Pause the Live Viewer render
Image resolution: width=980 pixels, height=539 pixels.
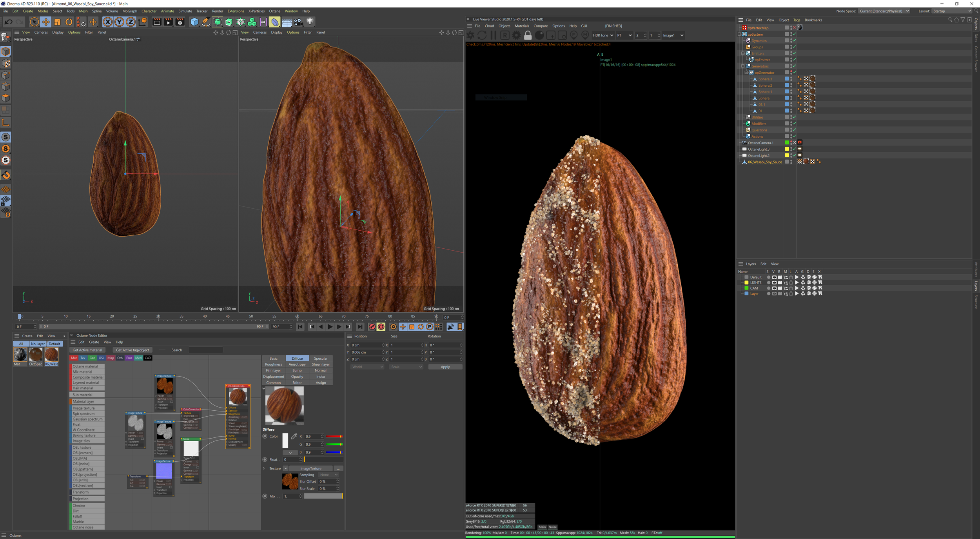coord(493,35)
